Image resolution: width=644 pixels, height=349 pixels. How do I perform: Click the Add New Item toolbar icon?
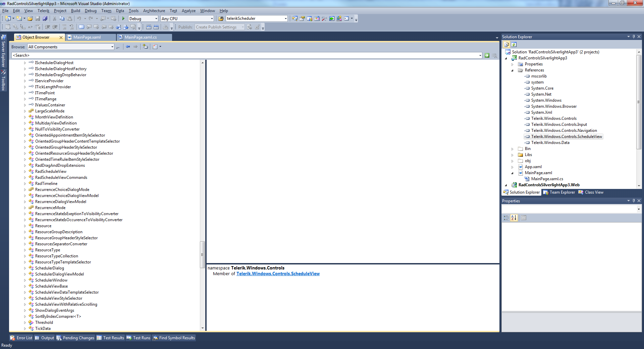tap(19, 19)
